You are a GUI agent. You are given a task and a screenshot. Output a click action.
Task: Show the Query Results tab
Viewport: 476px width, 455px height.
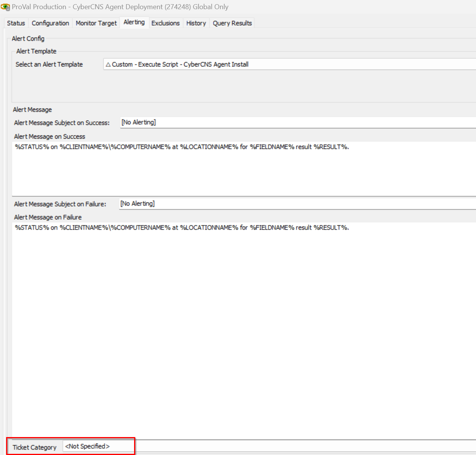[x=232, y=23]
